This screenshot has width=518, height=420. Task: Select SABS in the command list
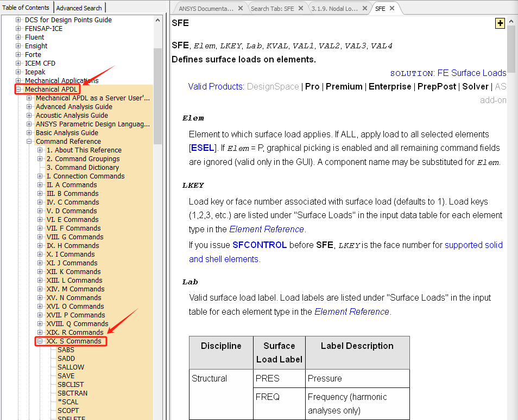[x=66, y=350]
